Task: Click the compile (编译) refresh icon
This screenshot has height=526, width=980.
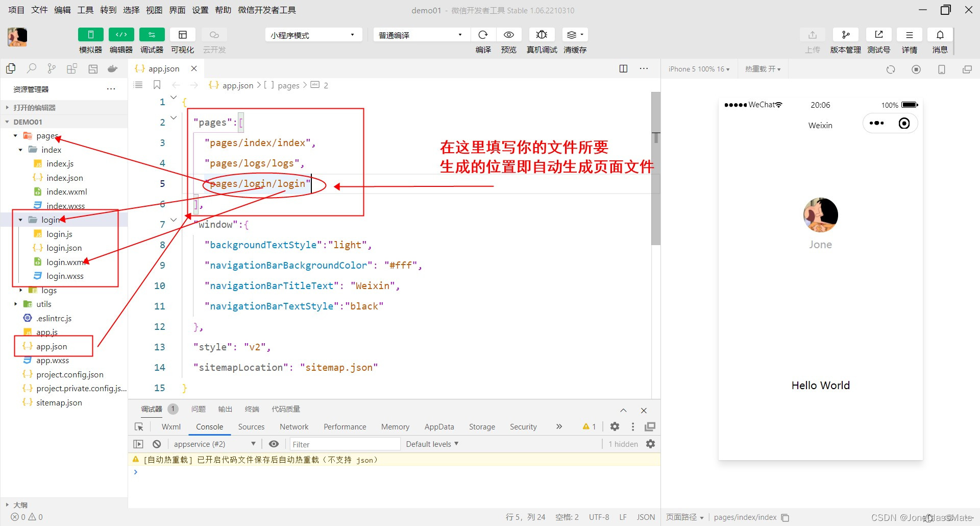Action: (483, 35)
